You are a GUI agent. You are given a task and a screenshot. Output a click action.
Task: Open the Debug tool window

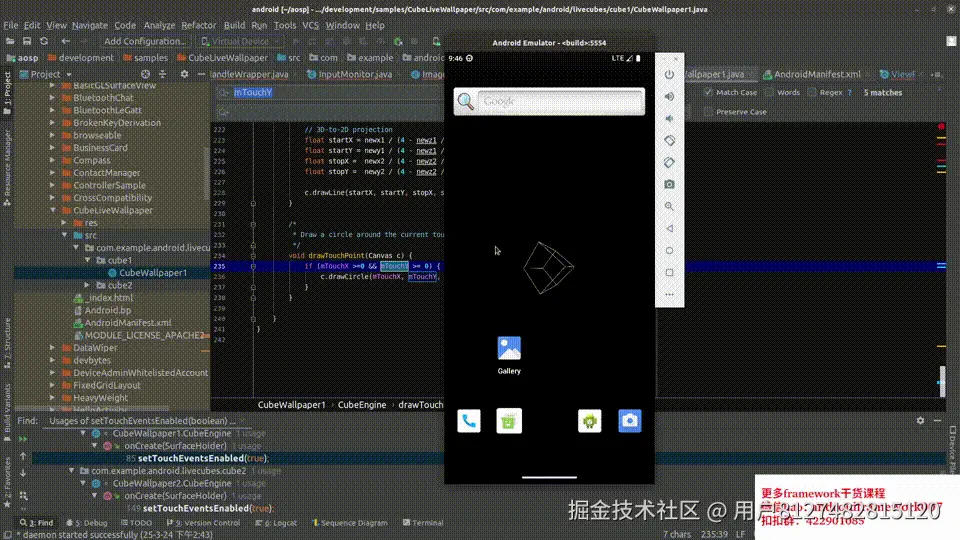[86, 523]
